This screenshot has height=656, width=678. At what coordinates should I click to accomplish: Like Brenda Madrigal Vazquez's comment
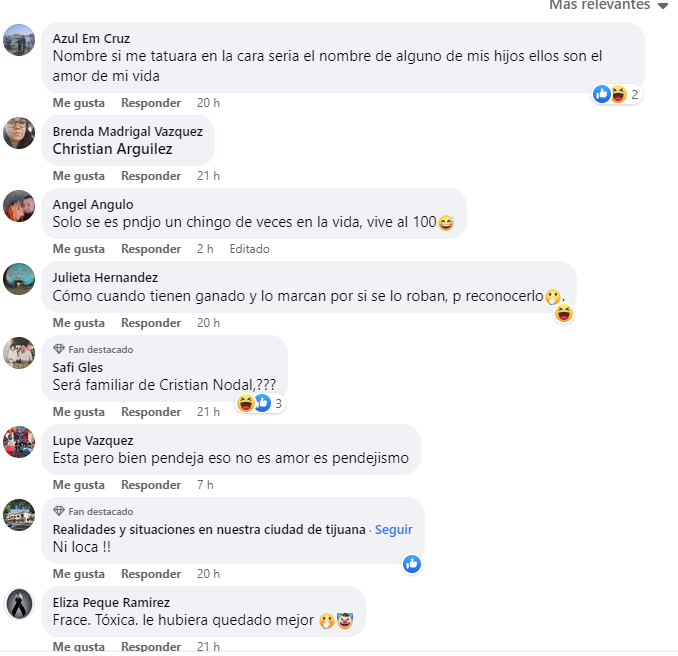pos(79,176)
